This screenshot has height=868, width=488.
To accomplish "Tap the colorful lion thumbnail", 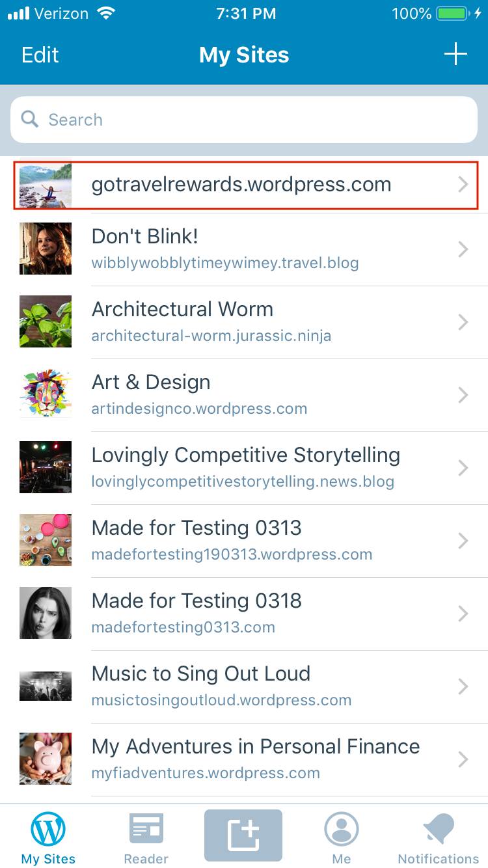I will 46,394.
